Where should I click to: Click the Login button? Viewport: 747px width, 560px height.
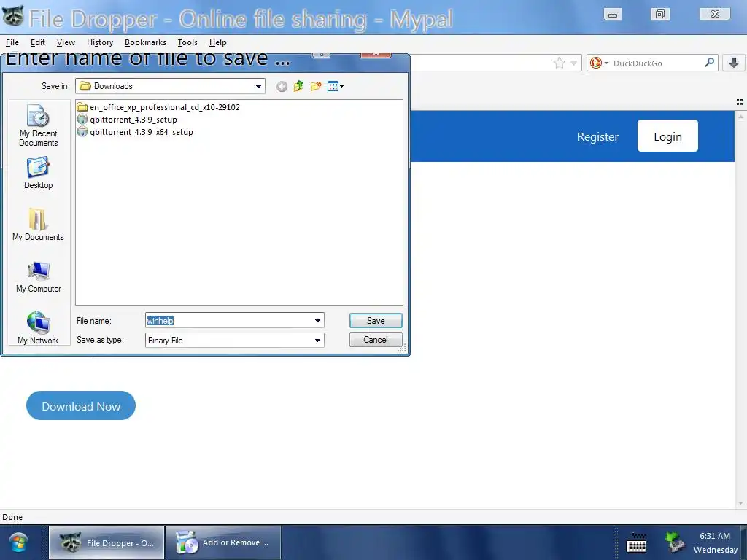point(667,136)
